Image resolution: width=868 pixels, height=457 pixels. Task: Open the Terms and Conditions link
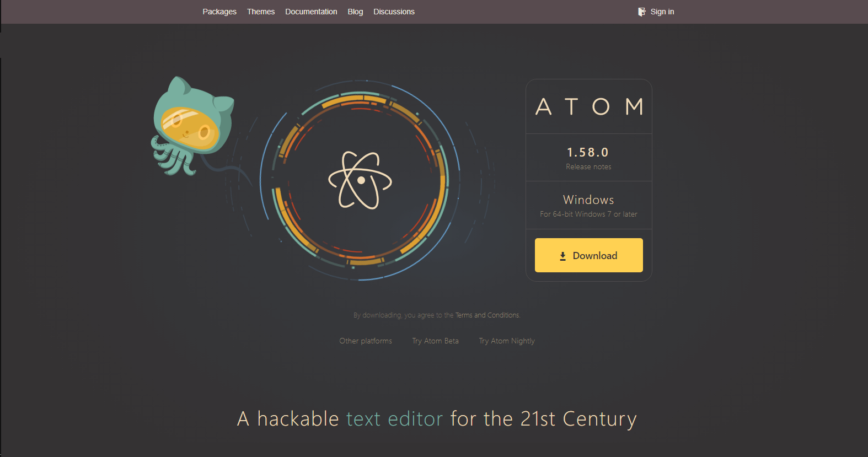(487, 315)
